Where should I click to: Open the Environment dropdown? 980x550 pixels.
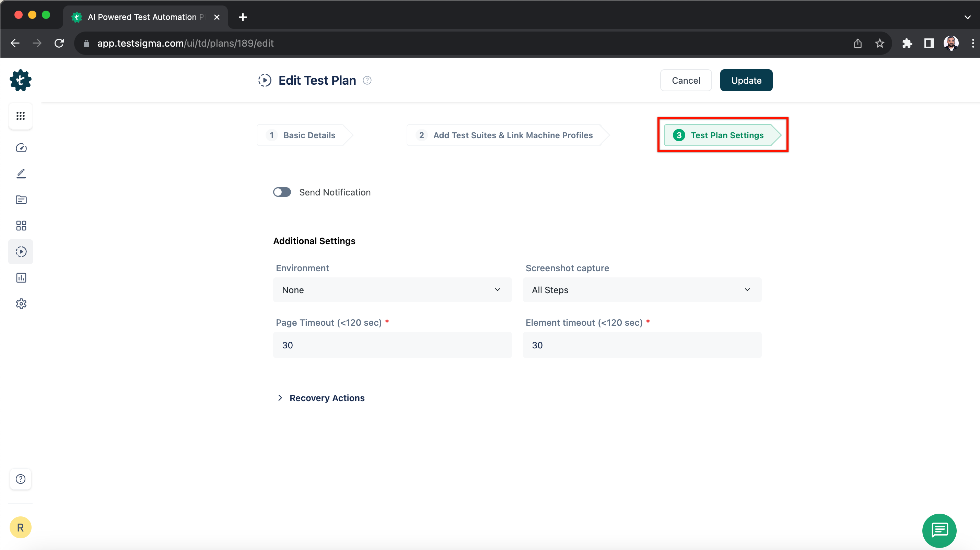pyautogui.click(x=392, y=290)
